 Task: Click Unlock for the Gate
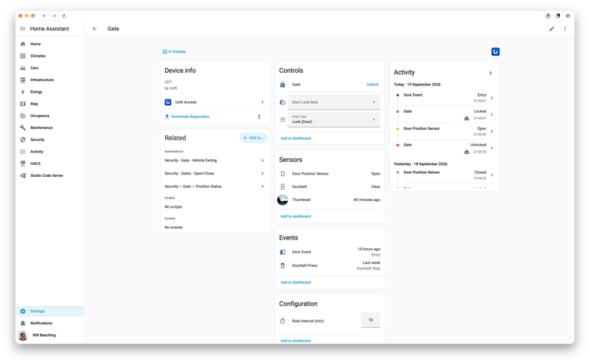pyautogui.click(x=372, y=85)
